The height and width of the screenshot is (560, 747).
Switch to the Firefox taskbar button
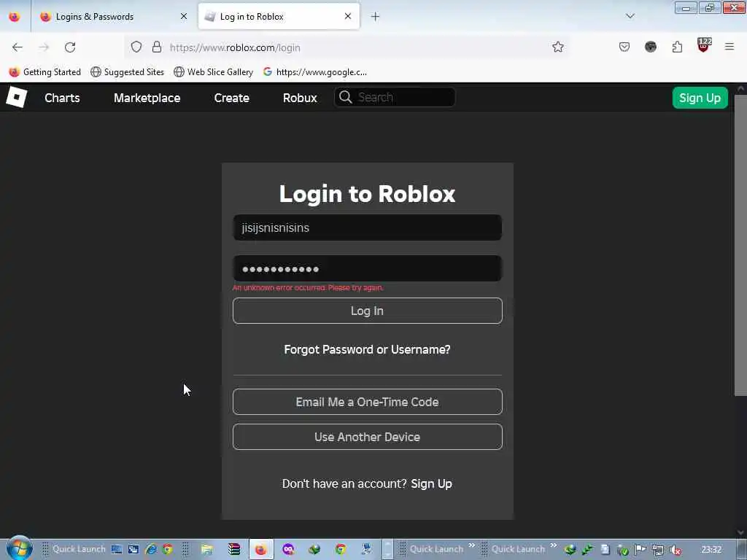(260, 549)
